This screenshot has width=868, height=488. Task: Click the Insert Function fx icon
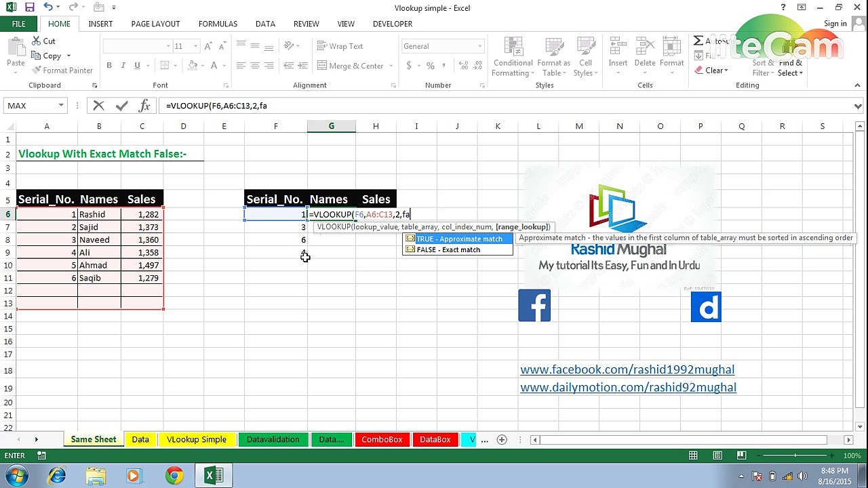coord(144,106)
